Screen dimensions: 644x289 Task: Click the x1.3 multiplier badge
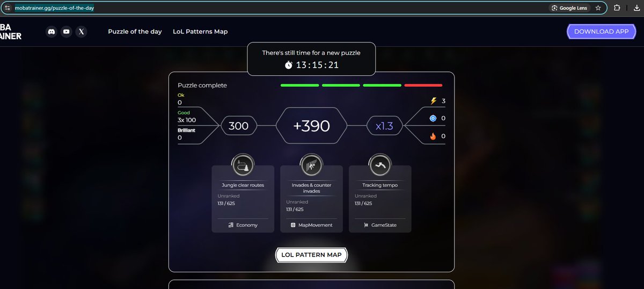point(384,126)
